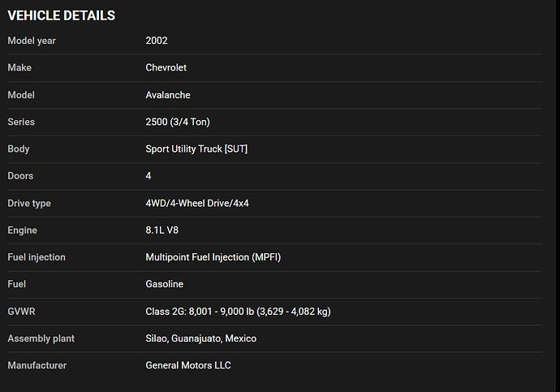The image size is (560, 392).
Task: Select the Gasoline fuel value
Action: coord(164,284)
